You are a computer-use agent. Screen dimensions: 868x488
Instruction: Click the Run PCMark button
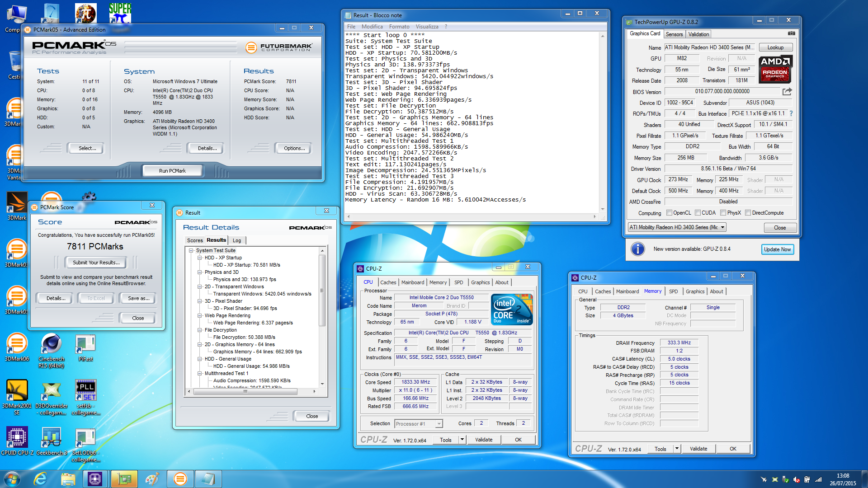tap(172, 171)
